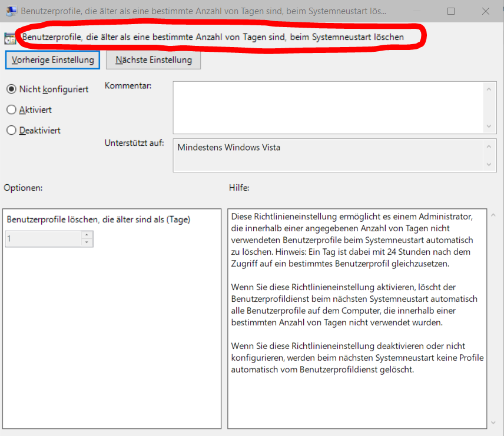
Task: Click the 'Optionen:' label
Action: (23, 188)
